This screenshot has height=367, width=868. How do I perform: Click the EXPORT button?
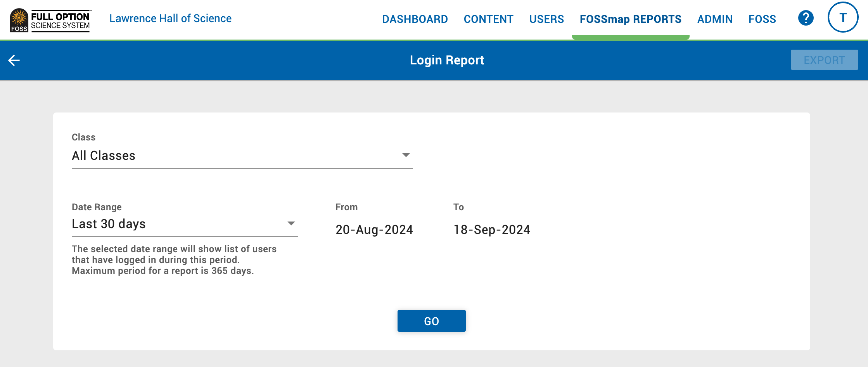click(x=824, y=60)
